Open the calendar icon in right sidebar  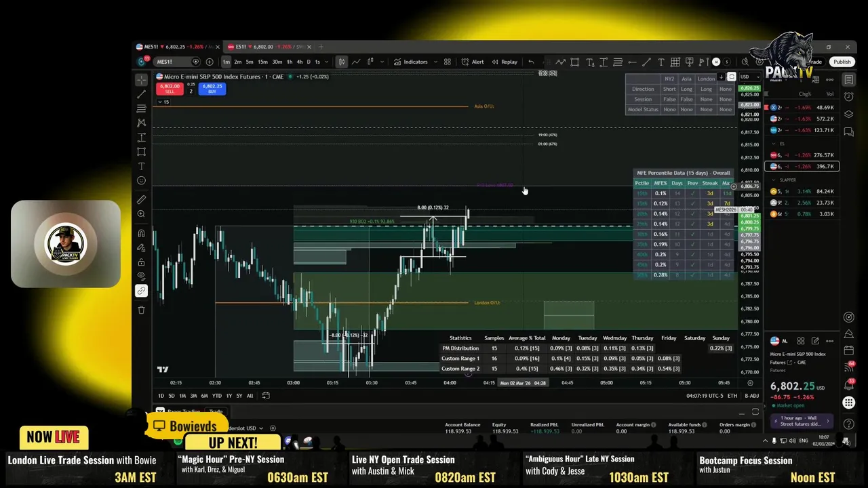848,351
